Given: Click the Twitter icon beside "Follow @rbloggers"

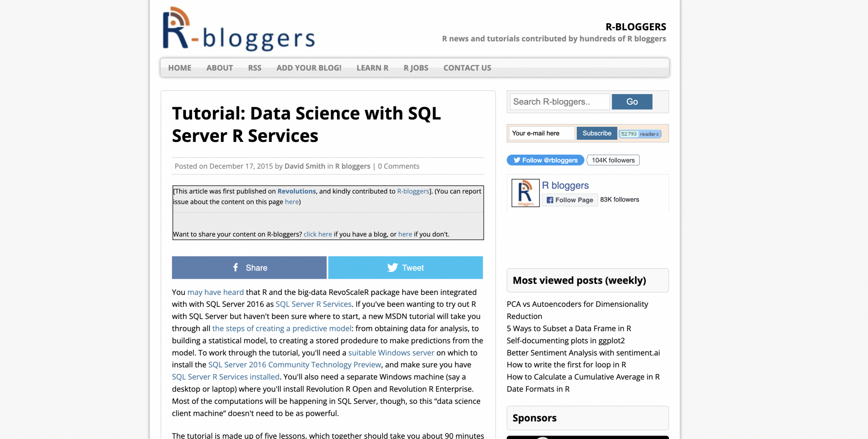Looking at the screenshot, I should pos(517,160).
